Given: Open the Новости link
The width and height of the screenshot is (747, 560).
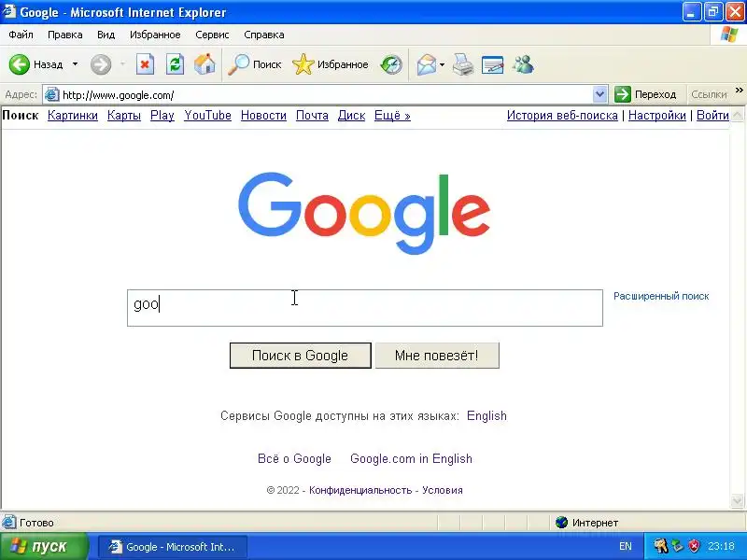Looking at the screenshot, I should pos(263,115).
